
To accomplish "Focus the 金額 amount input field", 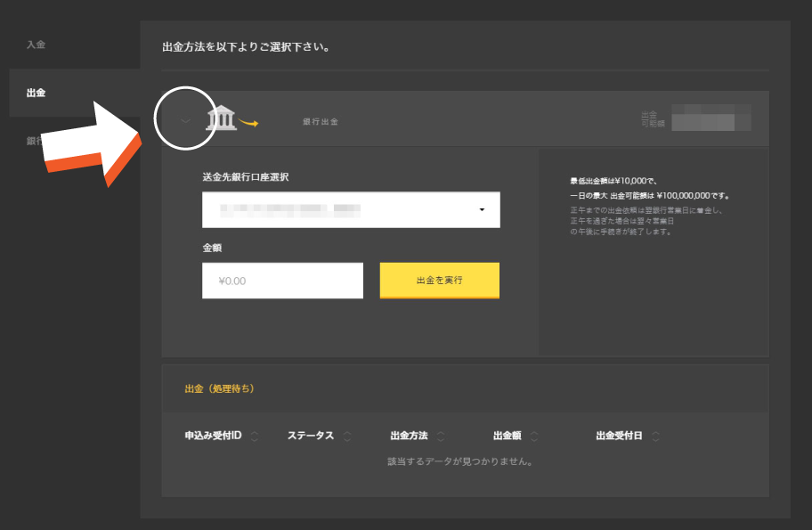I will click(282, 281).
